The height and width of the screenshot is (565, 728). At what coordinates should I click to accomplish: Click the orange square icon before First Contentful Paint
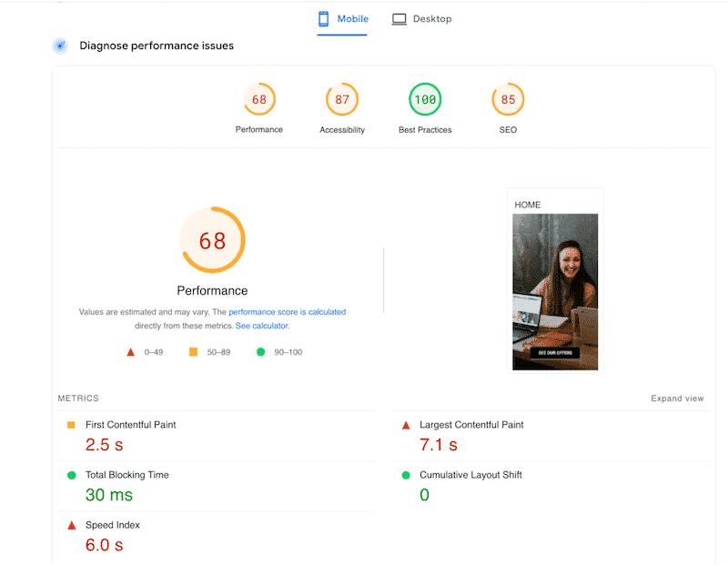[72, 424]
